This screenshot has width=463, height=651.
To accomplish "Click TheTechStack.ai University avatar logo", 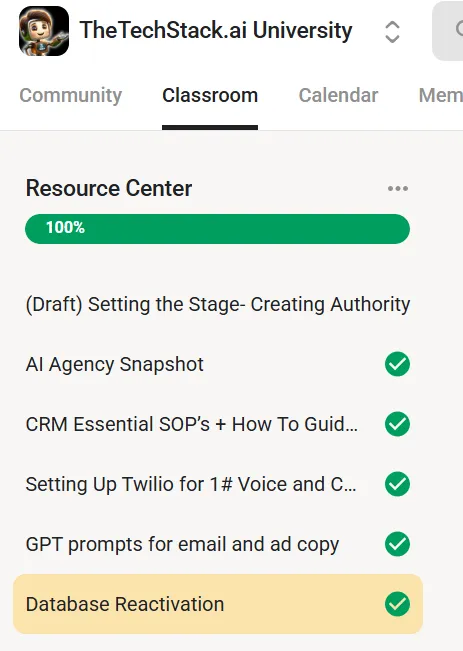I will [x=44, y=31].
